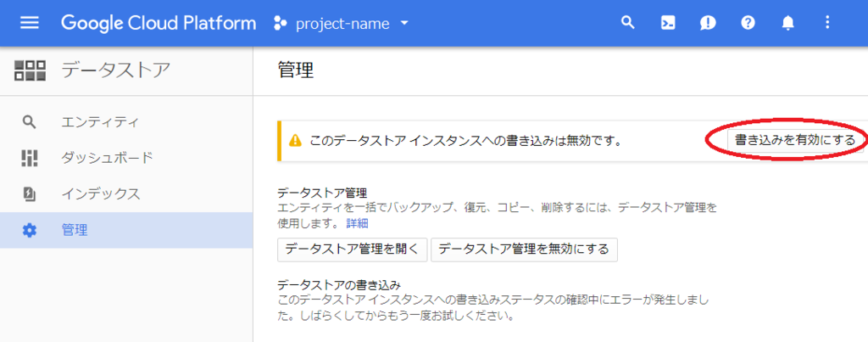The height and width of the screenshot is (342, 868).
Task: Select インデックス in the sidebar
Action: 126,194
